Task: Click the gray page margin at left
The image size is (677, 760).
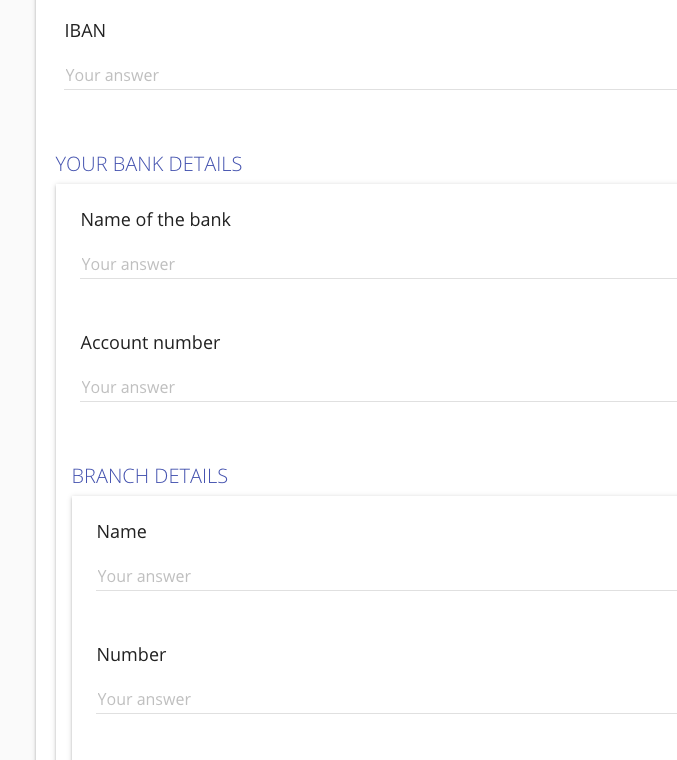Action: point(17,400)
